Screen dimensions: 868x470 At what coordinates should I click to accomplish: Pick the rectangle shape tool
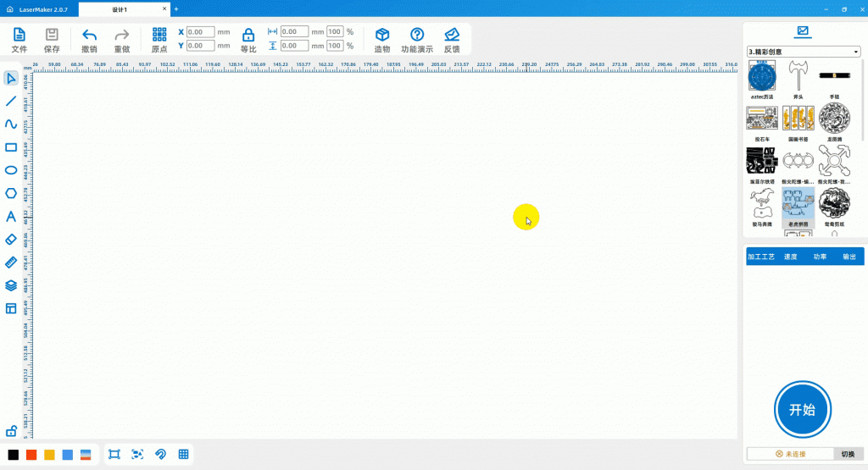(x=11, y=147)
